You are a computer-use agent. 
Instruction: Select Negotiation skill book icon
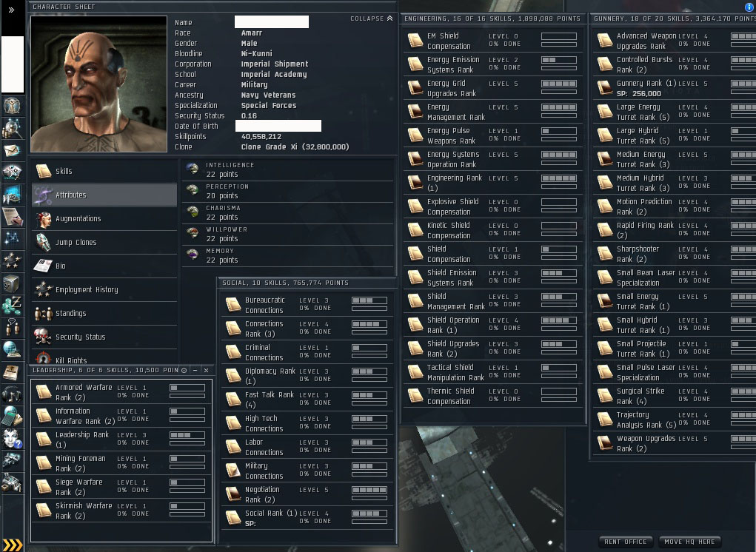click(x=233, y=494)
